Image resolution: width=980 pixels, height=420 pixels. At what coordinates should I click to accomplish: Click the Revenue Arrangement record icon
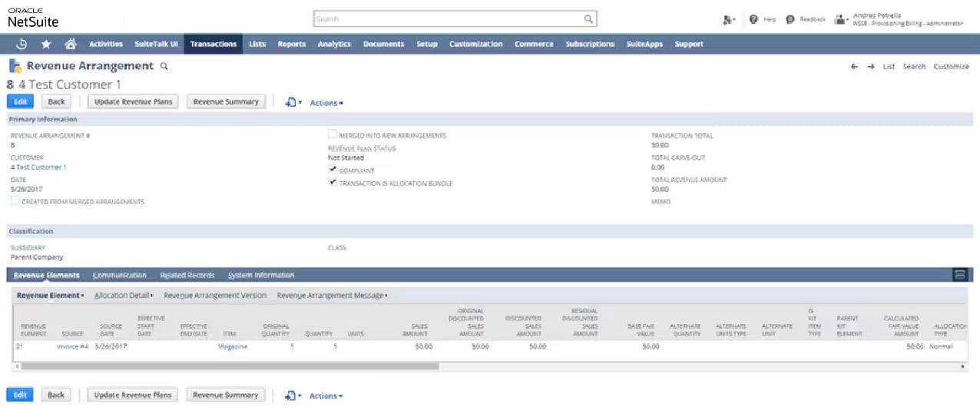pyautogui.click(x=15, y=66)
